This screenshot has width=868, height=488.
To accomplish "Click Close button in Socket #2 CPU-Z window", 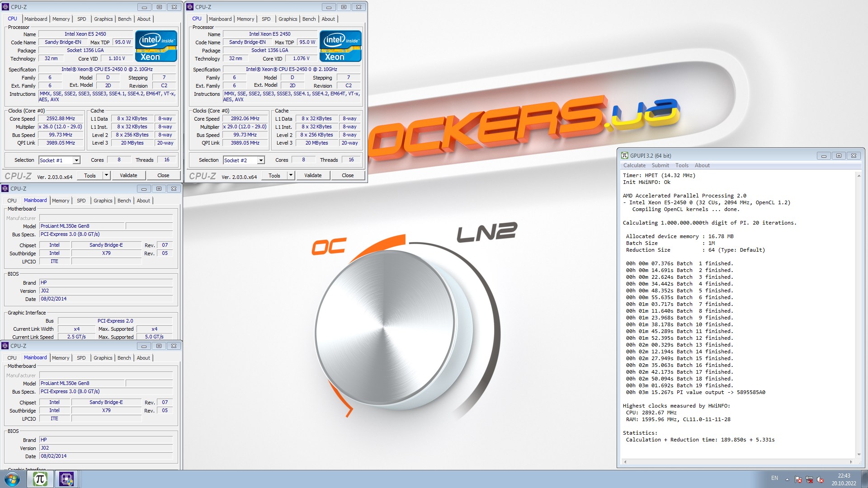I will pos(348,175).
